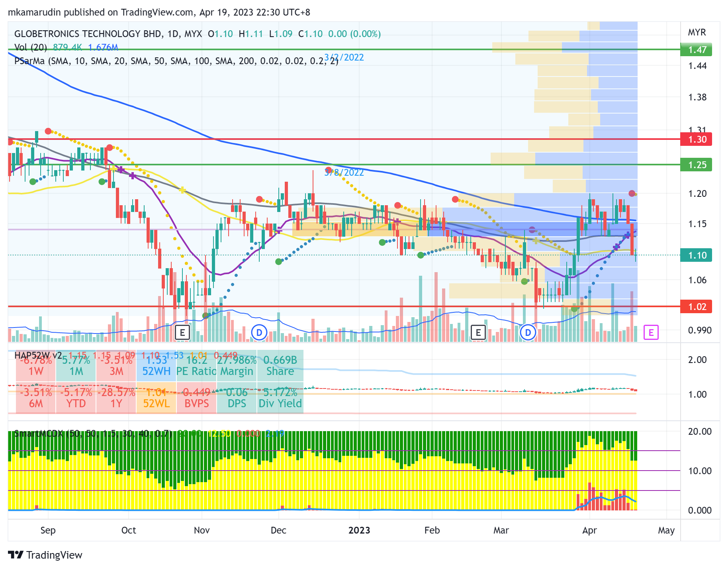The image size is (728, 569).
Task: Click the YTD performance cell
Action: (x=76, y=398)
